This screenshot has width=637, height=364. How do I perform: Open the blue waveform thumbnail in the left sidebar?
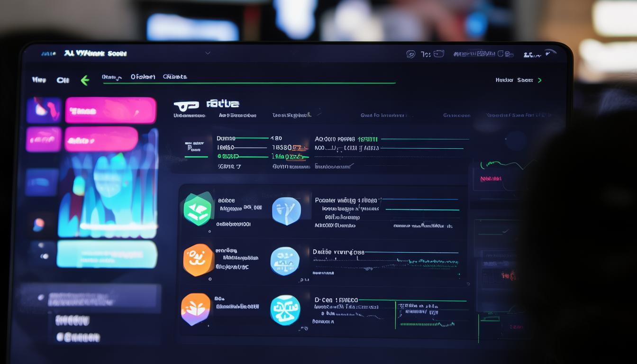click(x=106, y=194)
